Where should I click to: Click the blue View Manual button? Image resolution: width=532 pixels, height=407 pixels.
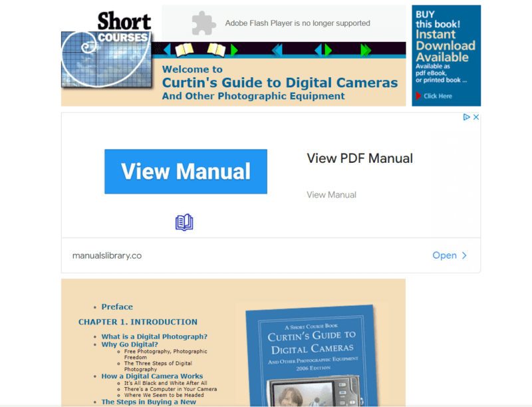click(x=186, y=172)
